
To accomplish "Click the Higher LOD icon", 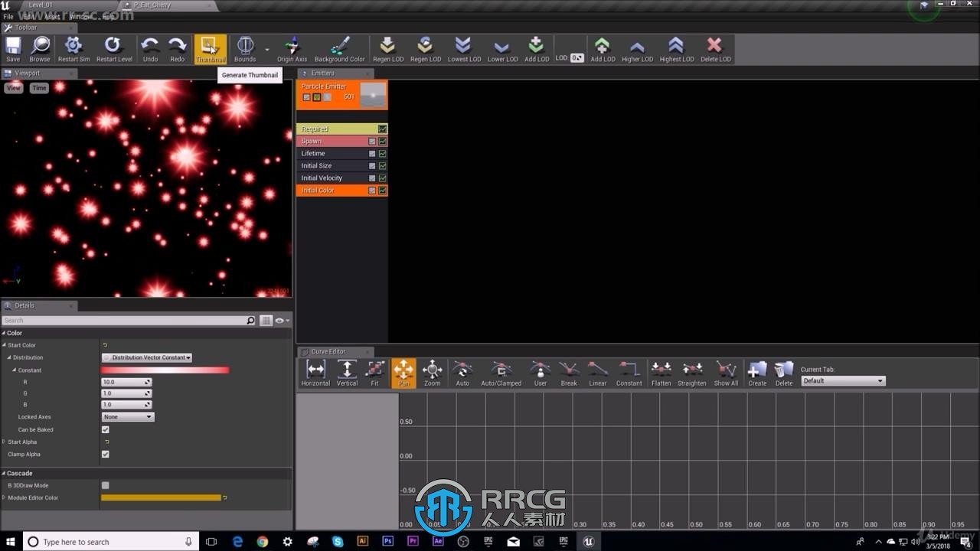I will click(637, 49).
